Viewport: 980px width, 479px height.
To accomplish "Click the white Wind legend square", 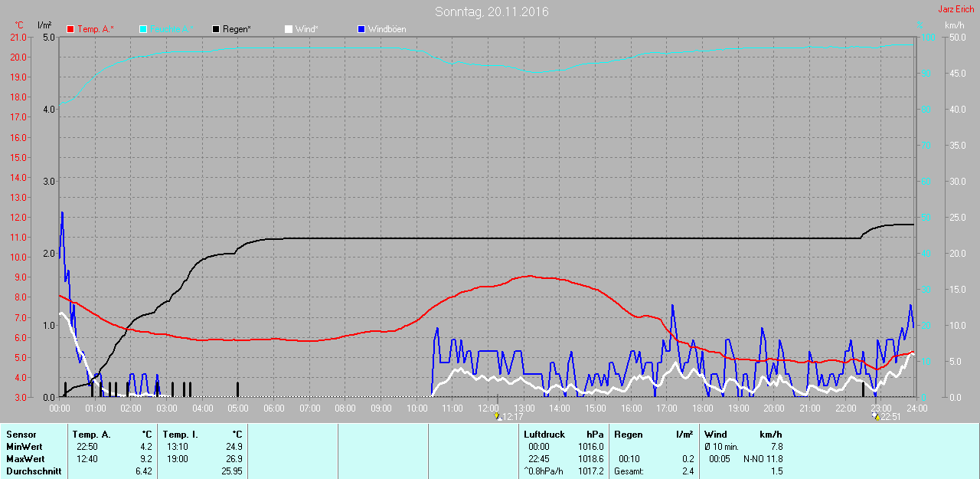I will (289, 29).
